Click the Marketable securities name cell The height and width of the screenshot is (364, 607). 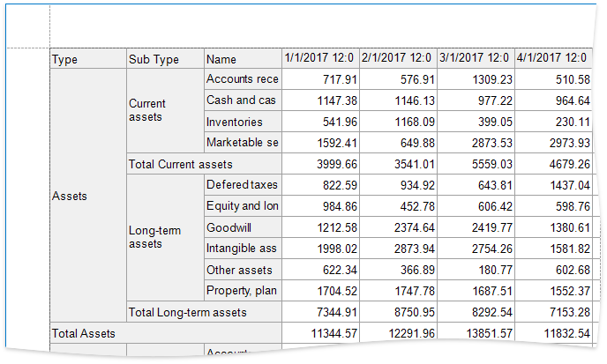(242, 143)
